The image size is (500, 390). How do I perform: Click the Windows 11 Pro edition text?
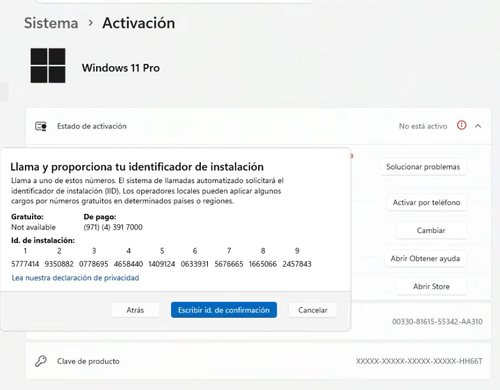[121, 68]
